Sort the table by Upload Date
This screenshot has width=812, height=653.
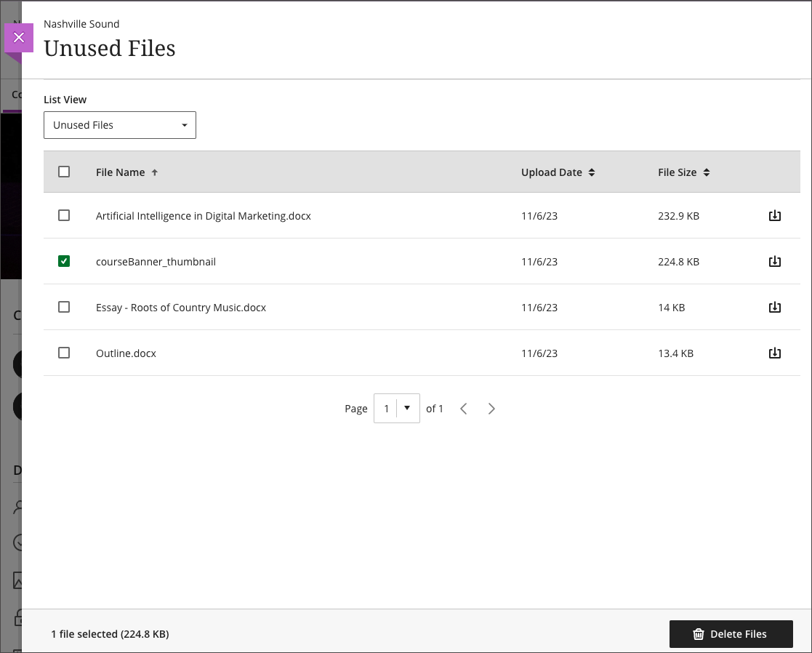click(558, 172)
